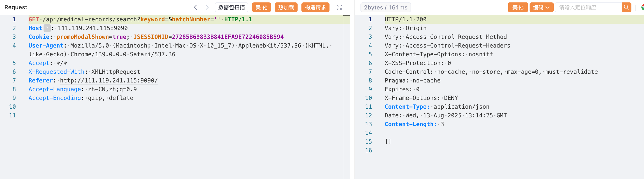Click the Accept-Language header name
The height and width of the screenshot is (179, 644).
(55, 89)
